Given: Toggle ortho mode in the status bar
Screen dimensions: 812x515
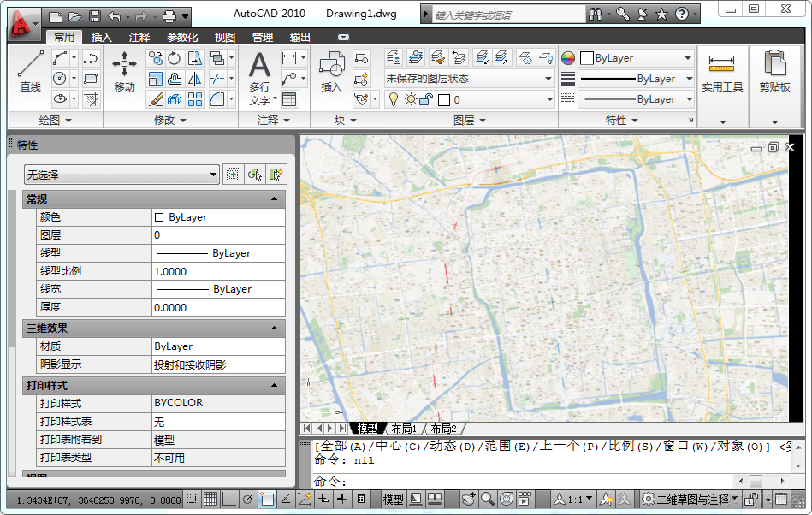Looking at the screenshot, I should click(x=228, y=499).
